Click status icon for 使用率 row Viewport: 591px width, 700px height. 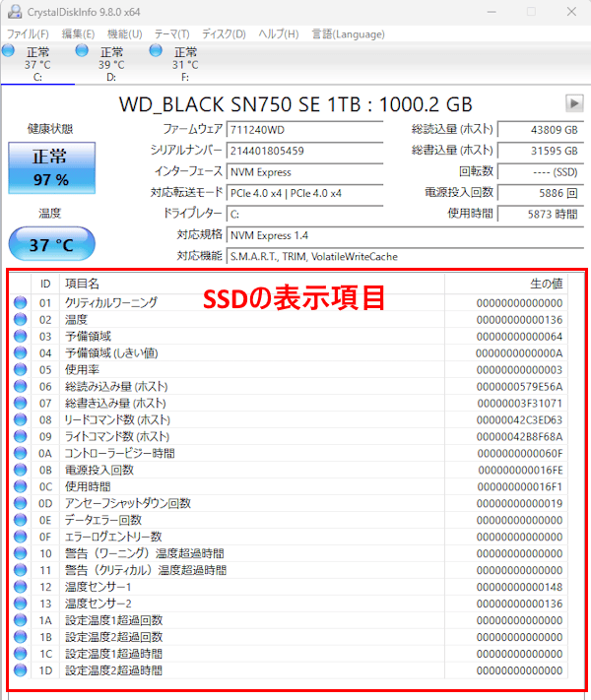tap(20, 369)
